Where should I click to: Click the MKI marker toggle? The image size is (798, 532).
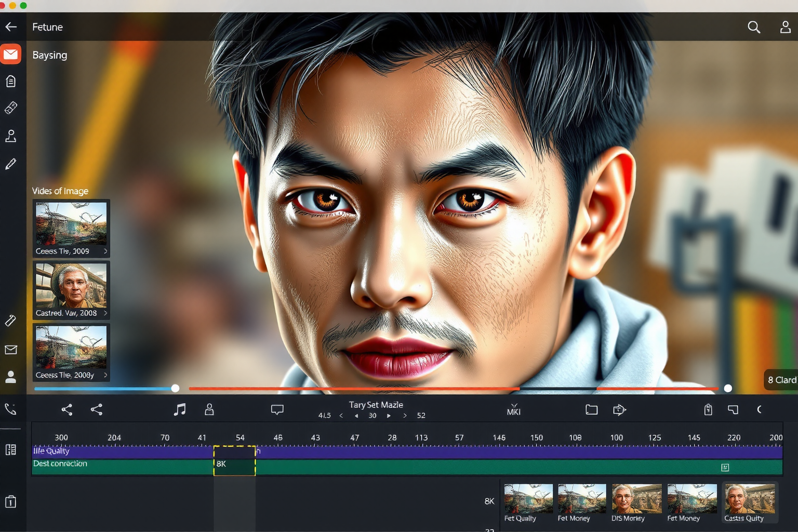(x=513, y=409)
